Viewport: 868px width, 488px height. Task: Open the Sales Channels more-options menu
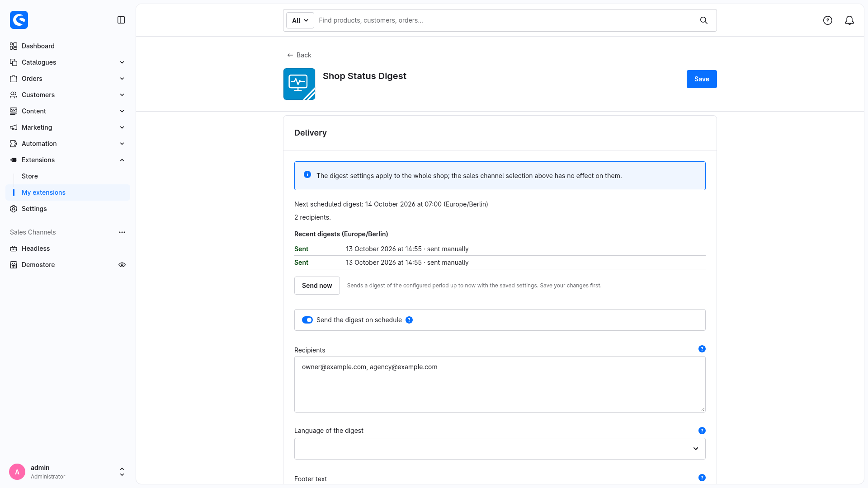coord(122,232)
